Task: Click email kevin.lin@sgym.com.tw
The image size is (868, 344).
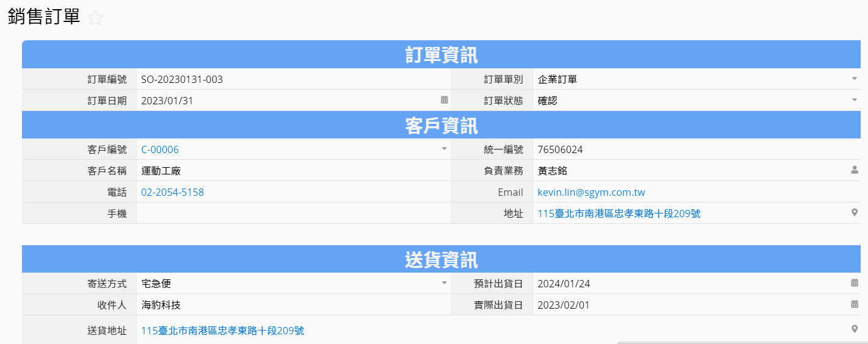Action: 591,193
